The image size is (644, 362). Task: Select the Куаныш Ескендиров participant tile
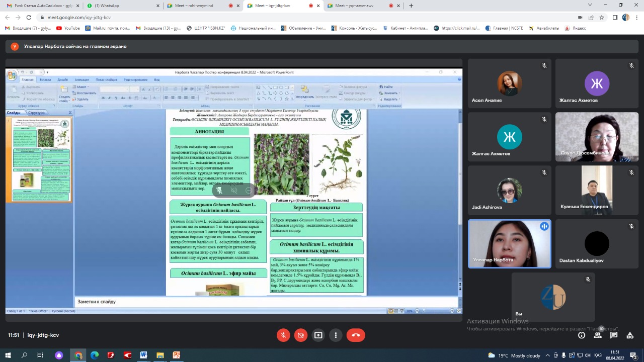[x=597, y=191]
